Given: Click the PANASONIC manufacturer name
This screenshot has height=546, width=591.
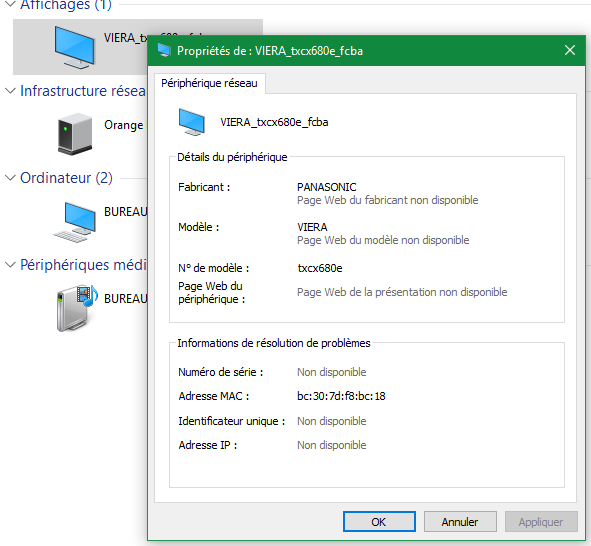Looking at the screenshot, I should (x=326, y=187).
